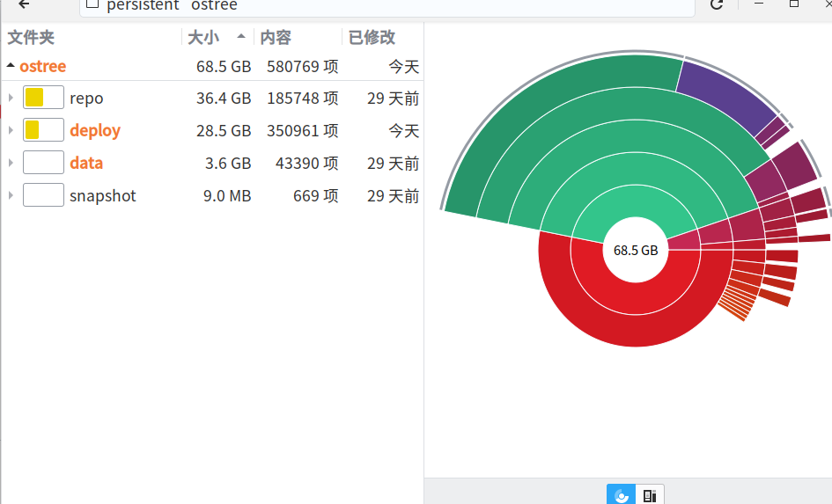Click the 580769 项 item count
The image size is (832, 504).
pos(303,66)
